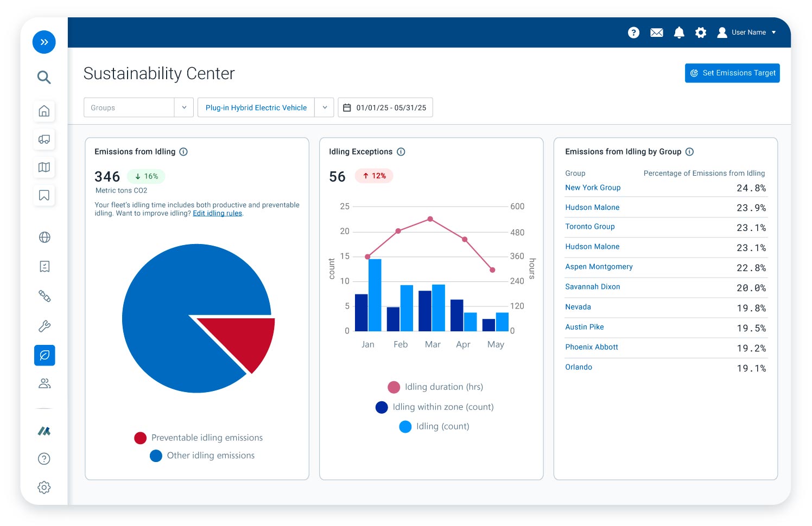812x526 pixels.
Task: Collapse the sidebar with the chevron button
Action: (44, 42)
